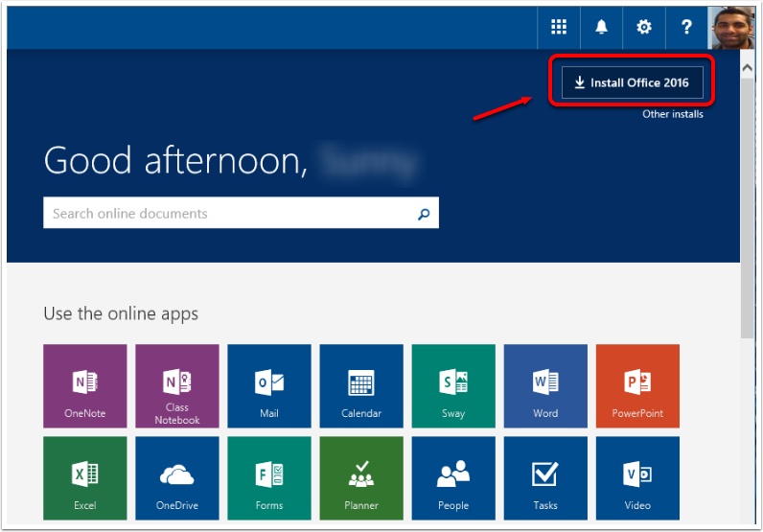
Task: Open the Excel app tile
Action: point(85,478)
